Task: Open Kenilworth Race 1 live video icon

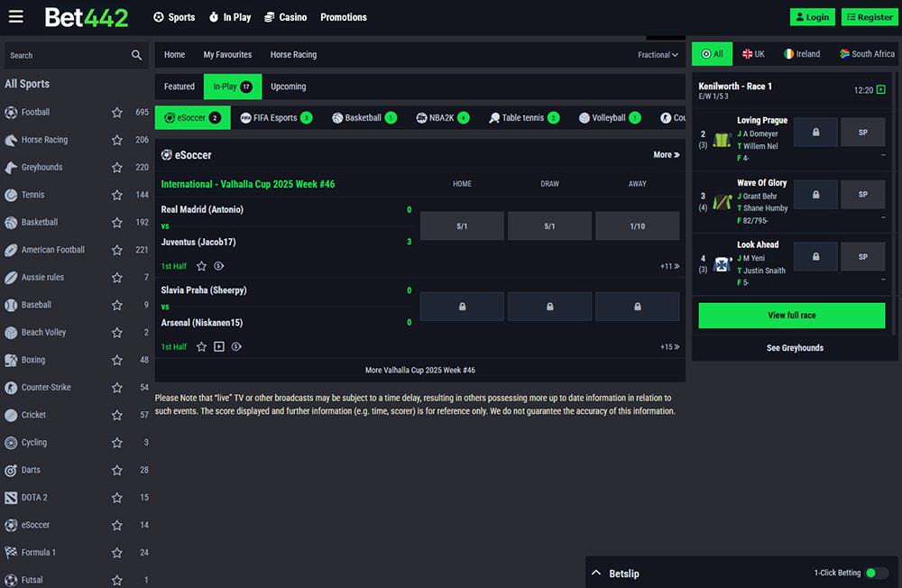Action: click(881, 90)
